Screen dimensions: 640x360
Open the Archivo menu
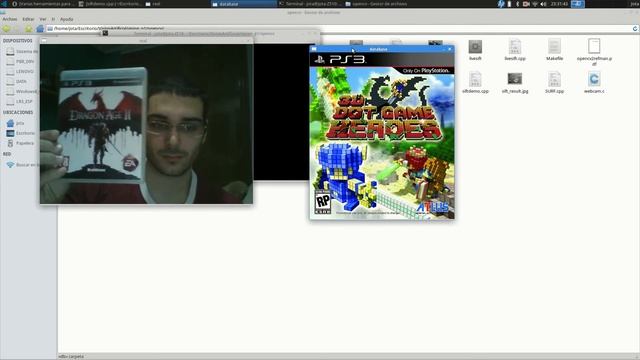(x=10, y=19)
